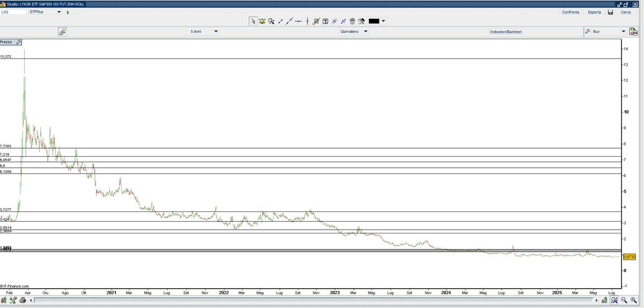Click the Confronta button

570,12
